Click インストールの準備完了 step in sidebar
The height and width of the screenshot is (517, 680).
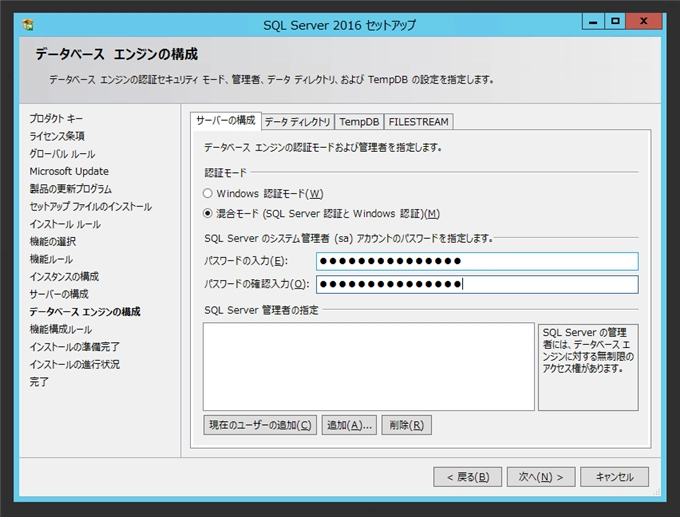click(74, 347)
